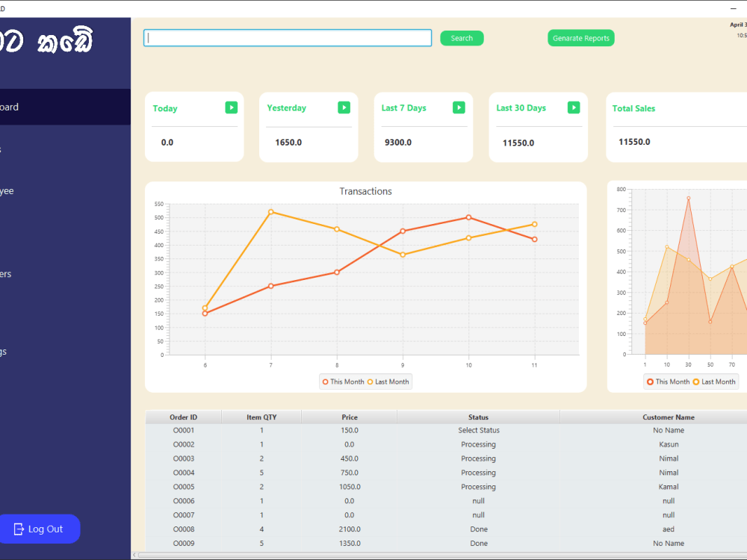The image size is (747, 560).
Task: Click inside the search text field
Action: pyautogui.click(x=288, y=37)
